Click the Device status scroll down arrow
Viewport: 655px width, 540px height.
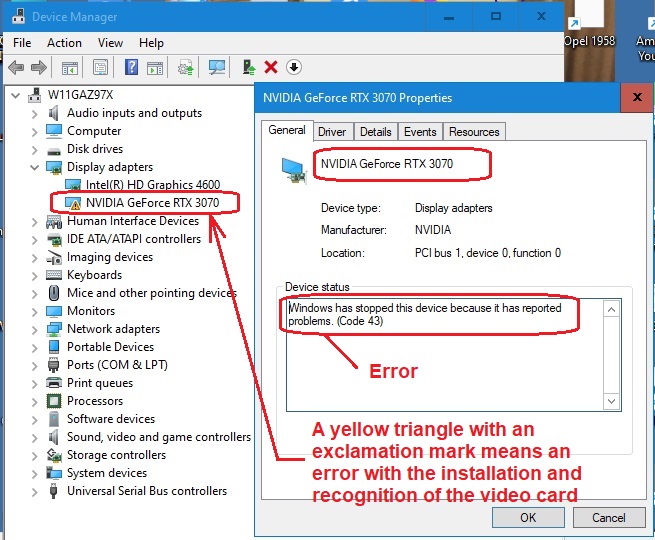coord(612,401)
